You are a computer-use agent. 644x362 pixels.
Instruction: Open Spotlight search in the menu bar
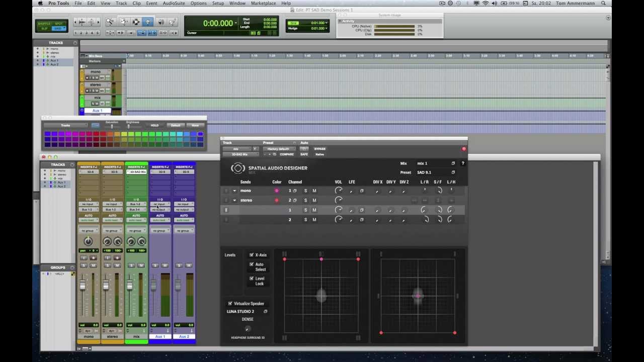click(x=603, y=3)
